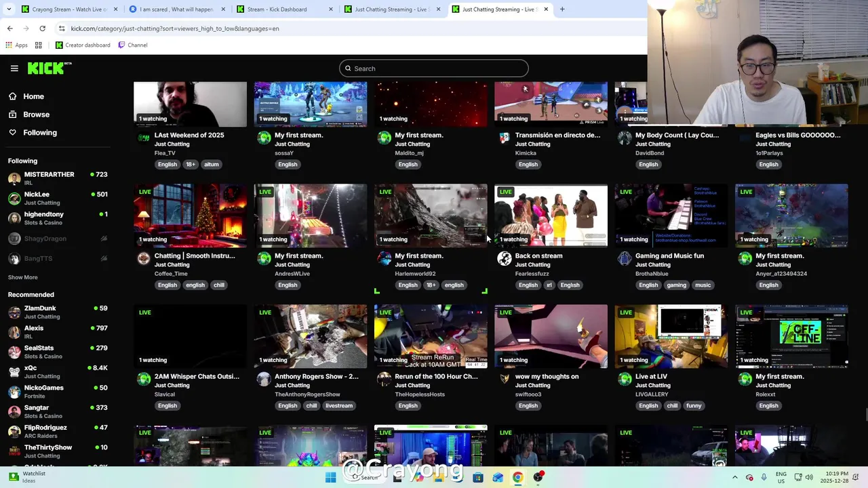This screenshot has width=868, height=488.
Task: Open the Channel bookmark
Action: [x=133, y=45]
